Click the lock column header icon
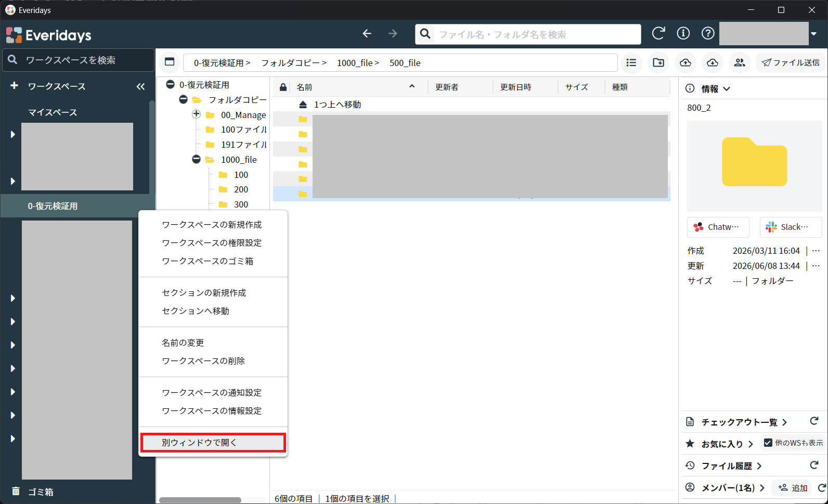 283,87
